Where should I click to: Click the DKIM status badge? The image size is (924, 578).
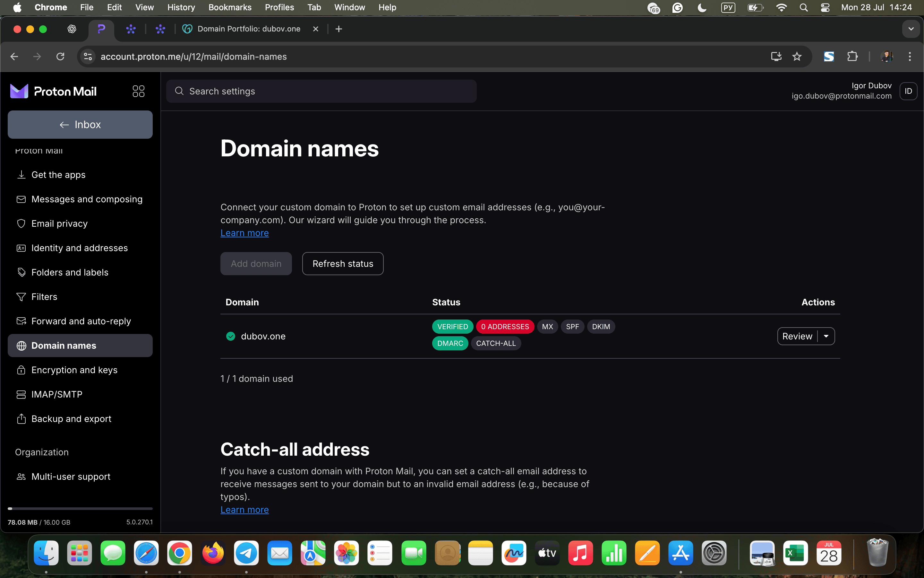(601, 327)
